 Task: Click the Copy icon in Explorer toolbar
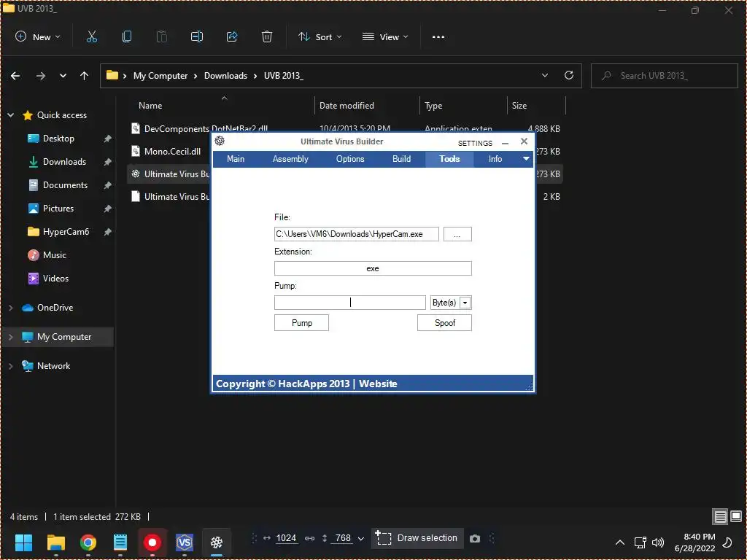point(127,36)
